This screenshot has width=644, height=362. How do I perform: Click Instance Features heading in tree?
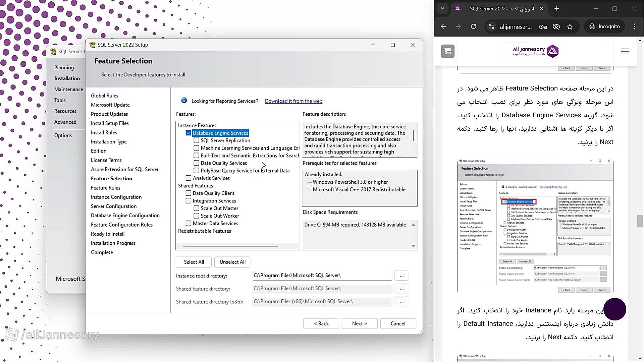[x=197, y=125]
